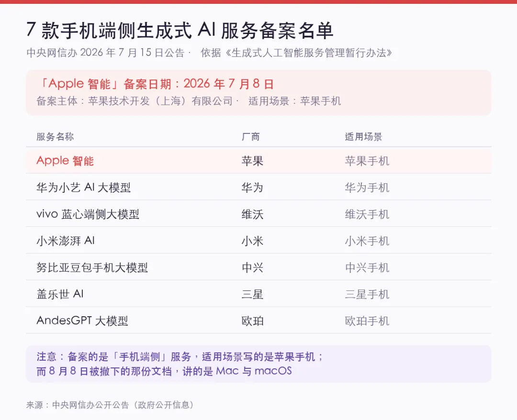
Task: Click the title '7 款手机端侧生成式 AI 服务备案名单'
Action: point(180,30)
